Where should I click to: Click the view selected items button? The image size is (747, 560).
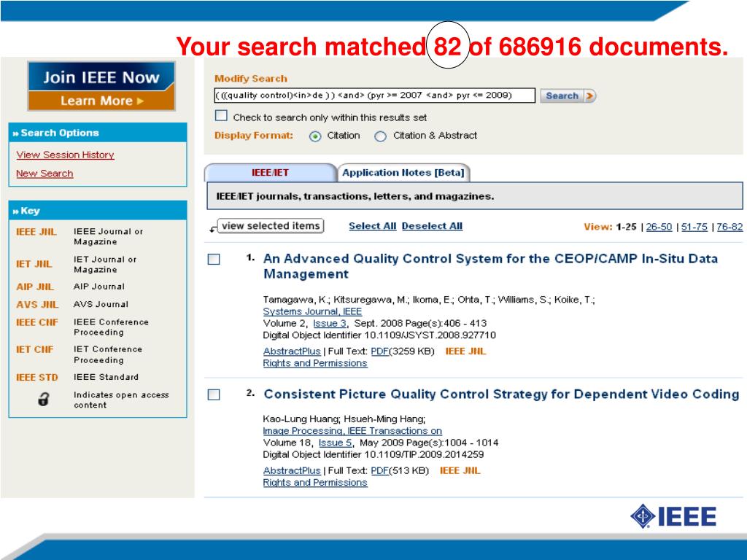[271, 226]
